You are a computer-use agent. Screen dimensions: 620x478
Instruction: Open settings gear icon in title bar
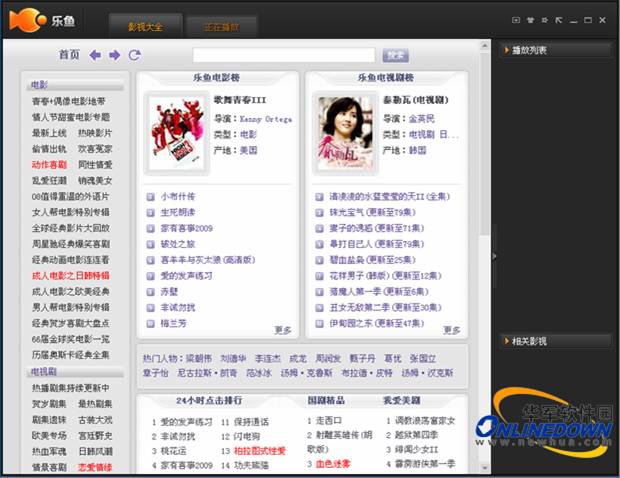544,20
